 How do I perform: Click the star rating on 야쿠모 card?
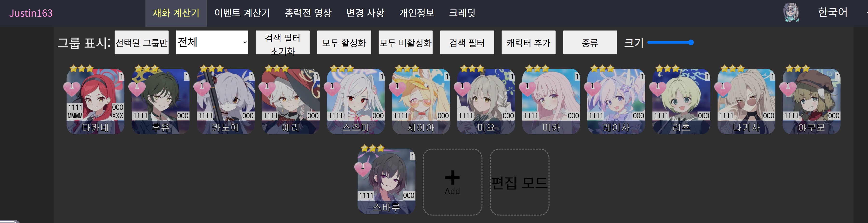[x=797, y=69]
